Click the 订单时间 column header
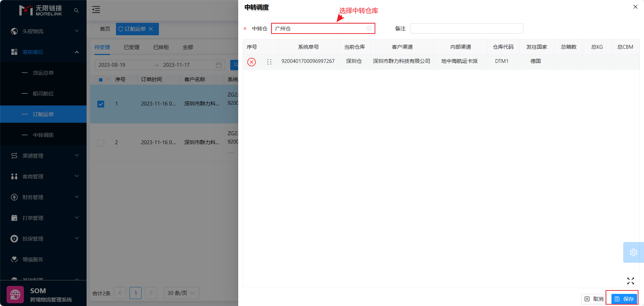644x306 pixels. click(151, 80)
